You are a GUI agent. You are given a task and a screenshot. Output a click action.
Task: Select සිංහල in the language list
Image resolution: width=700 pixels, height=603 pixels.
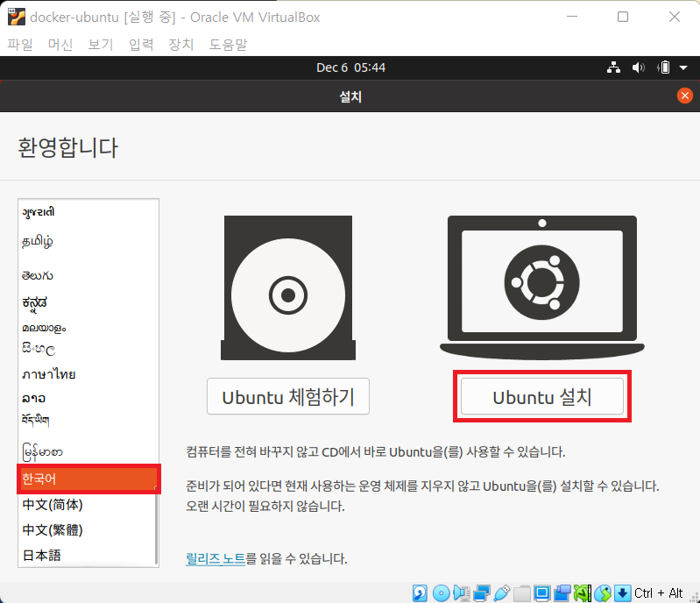click(x=88, y=349)
